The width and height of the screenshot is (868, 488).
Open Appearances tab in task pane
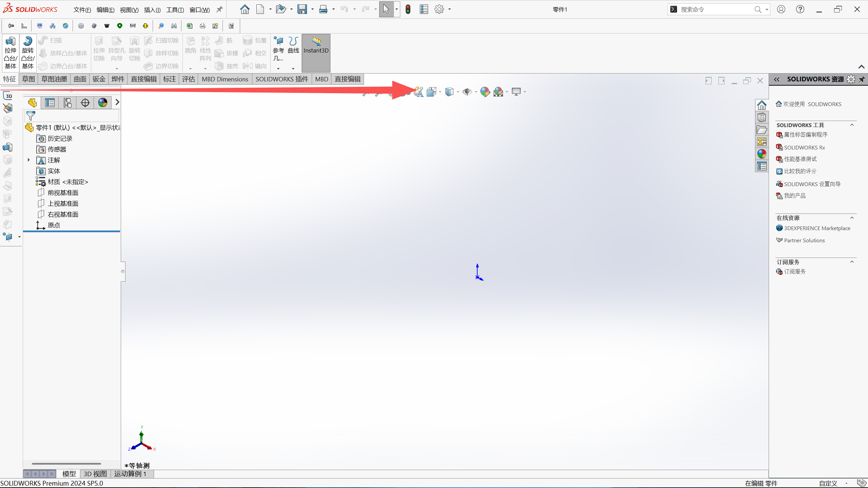(762, 154)
